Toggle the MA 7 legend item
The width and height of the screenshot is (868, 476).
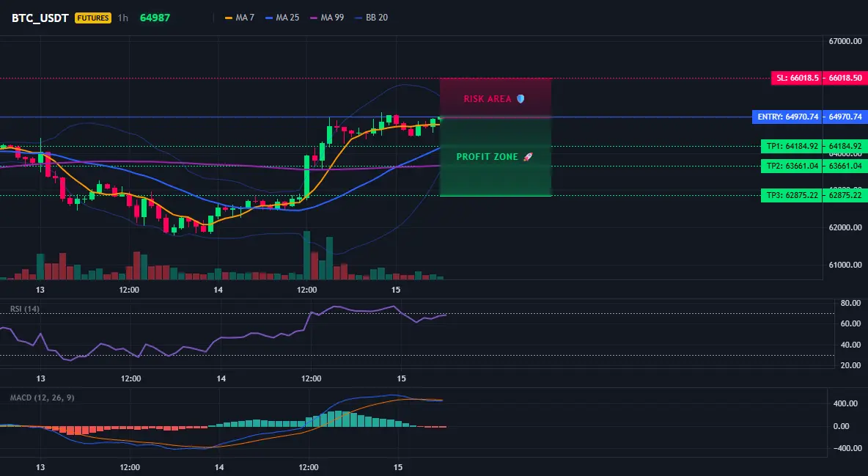[240, 18]
